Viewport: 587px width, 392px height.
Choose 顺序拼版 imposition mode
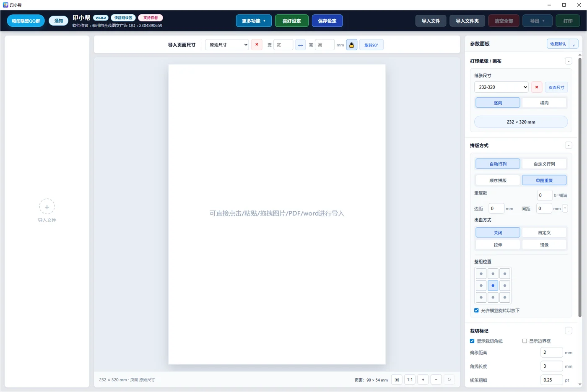coord(498,180)
